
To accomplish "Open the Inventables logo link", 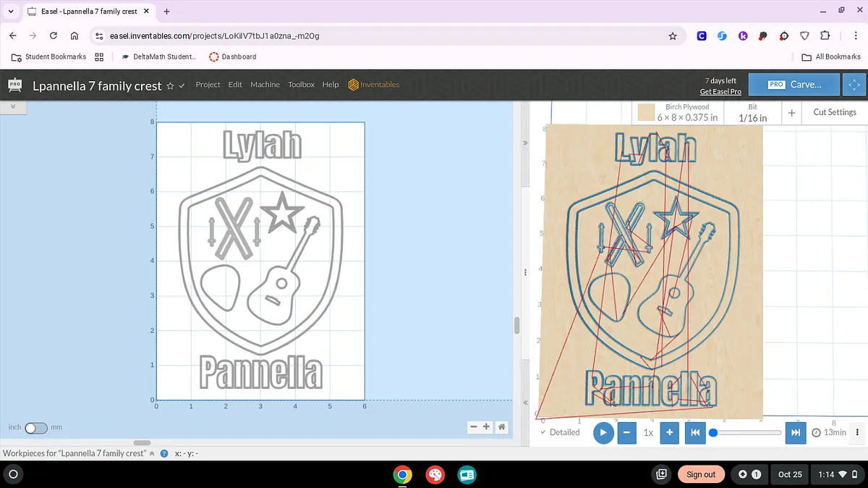I will pos(374,85).
